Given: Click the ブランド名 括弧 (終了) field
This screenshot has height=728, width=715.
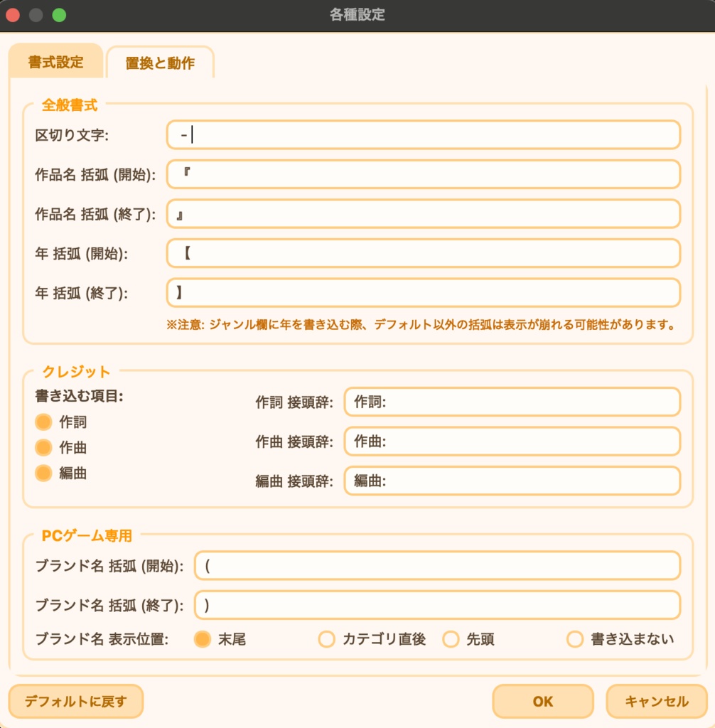Looking at the screenshot, I should click(437, 604).
